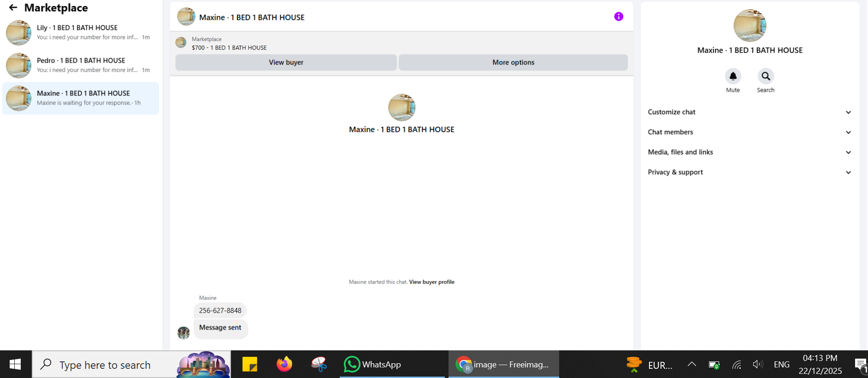Search in conversation magnifier icon

[766, 76]
